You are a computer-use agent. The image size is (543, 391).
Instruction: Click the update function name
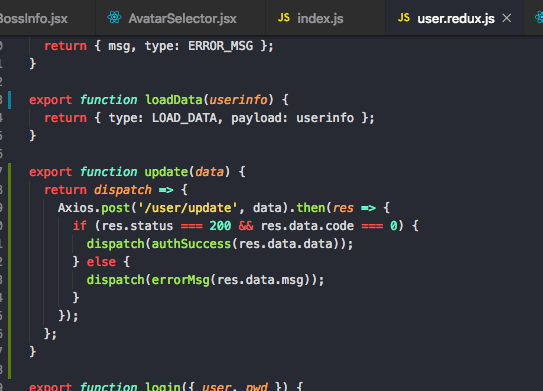click(x=166, y=172)
